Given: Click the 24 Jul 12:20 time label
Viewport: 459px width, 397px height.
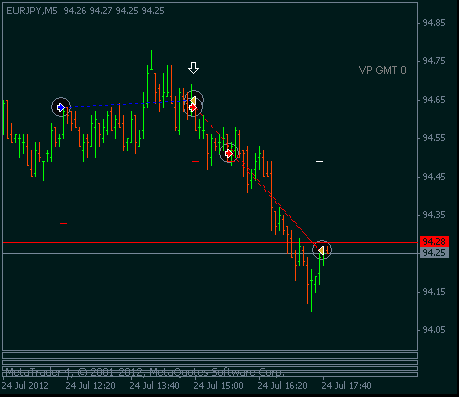Looking at the screenshot, I should pyautogui.click(x=90, y=386).
